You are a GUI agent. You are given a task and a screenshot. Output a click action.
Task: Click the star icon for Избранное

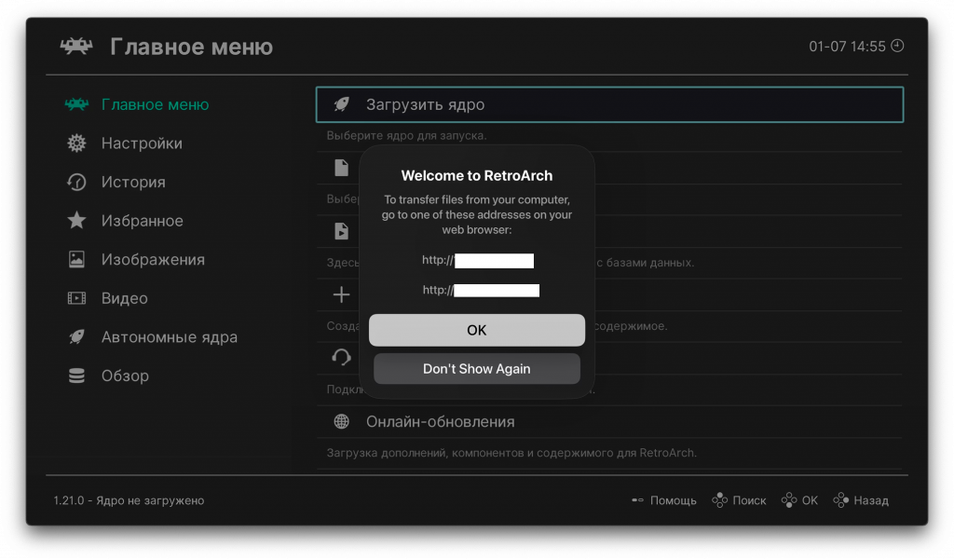pyautogui.click(x=76, y=220)
